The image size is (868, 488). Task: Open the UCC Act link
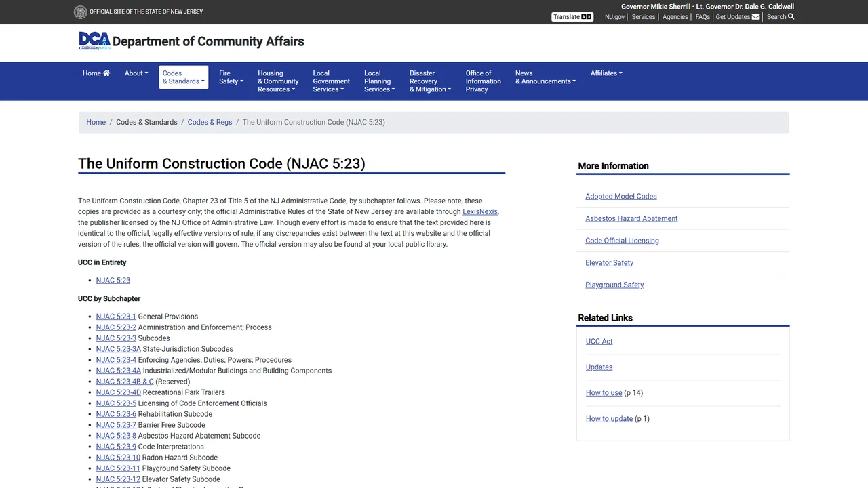point(599,342)
